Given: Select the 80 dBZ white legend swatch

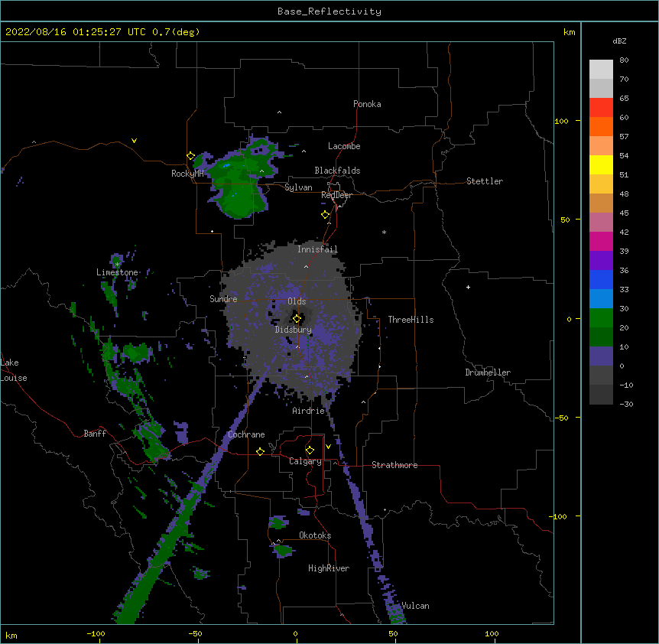Looking at the screenshot, I should pyautogui.click(x=601, y=69).
